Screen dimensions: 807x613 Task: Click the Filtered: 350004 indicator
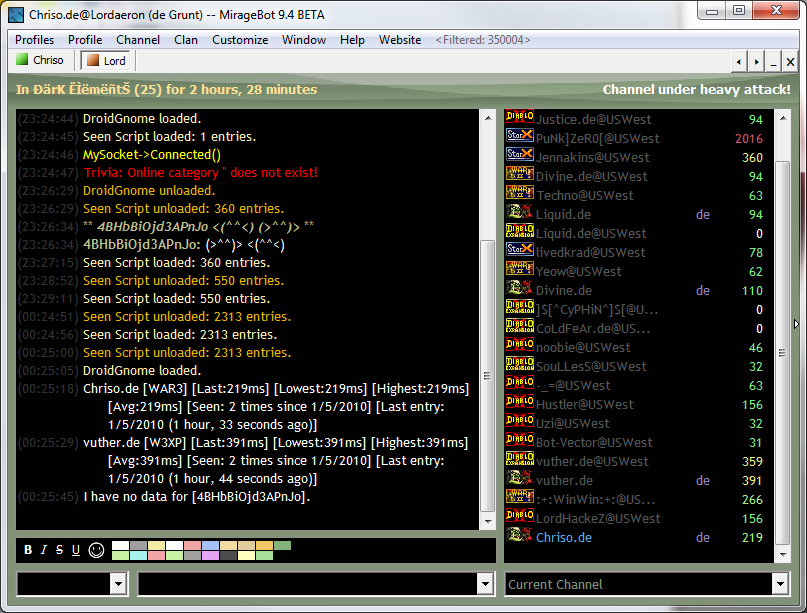(483, 40)
